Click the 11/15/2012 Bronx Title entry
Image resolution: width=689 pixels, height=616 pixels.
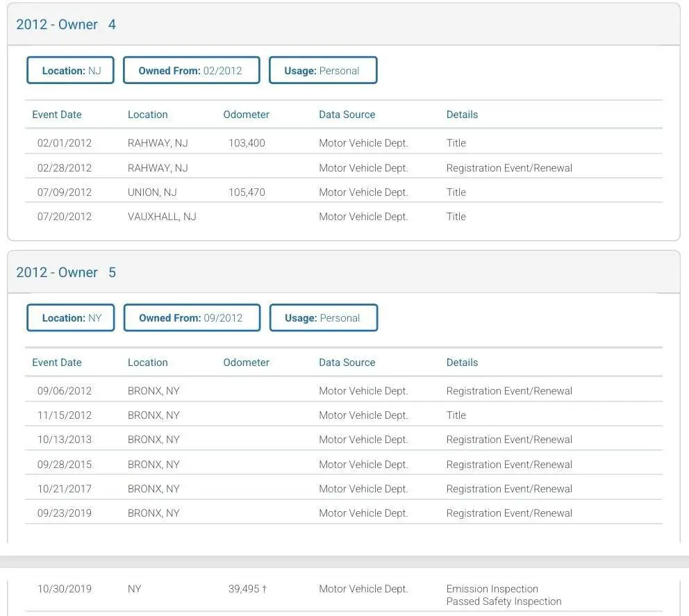(x=456, y=415)
